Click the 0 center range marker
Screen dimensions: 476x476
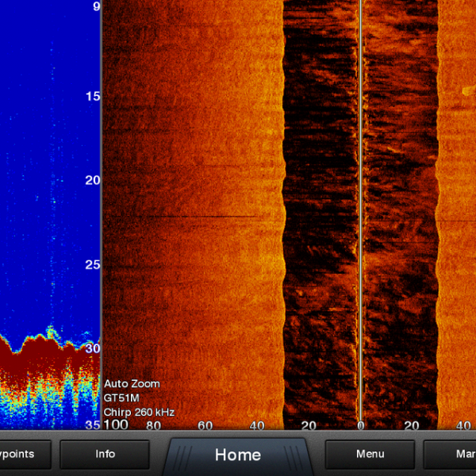(359, 425)
